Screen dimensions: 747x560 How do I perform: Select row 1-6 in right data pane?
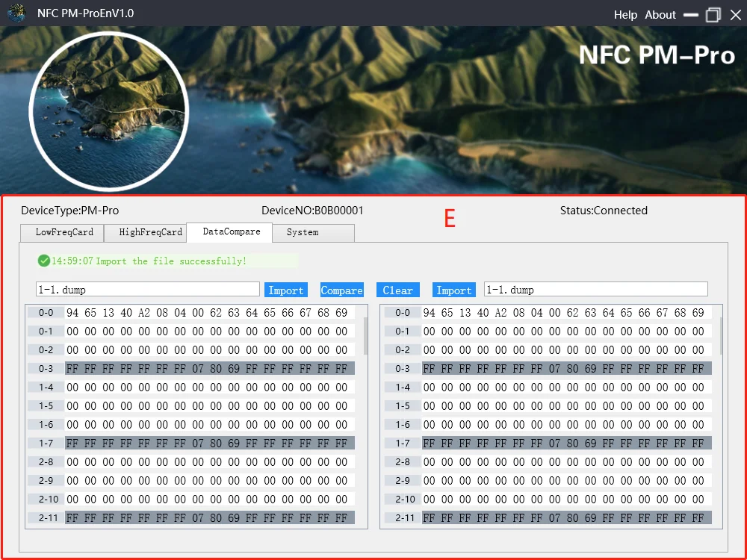[x=548, y=424]
